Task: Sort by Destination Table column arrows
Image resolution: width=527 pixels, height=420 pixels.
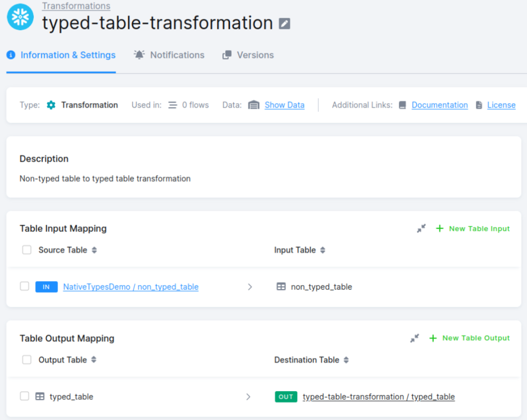Action: [x=346, y=360]
